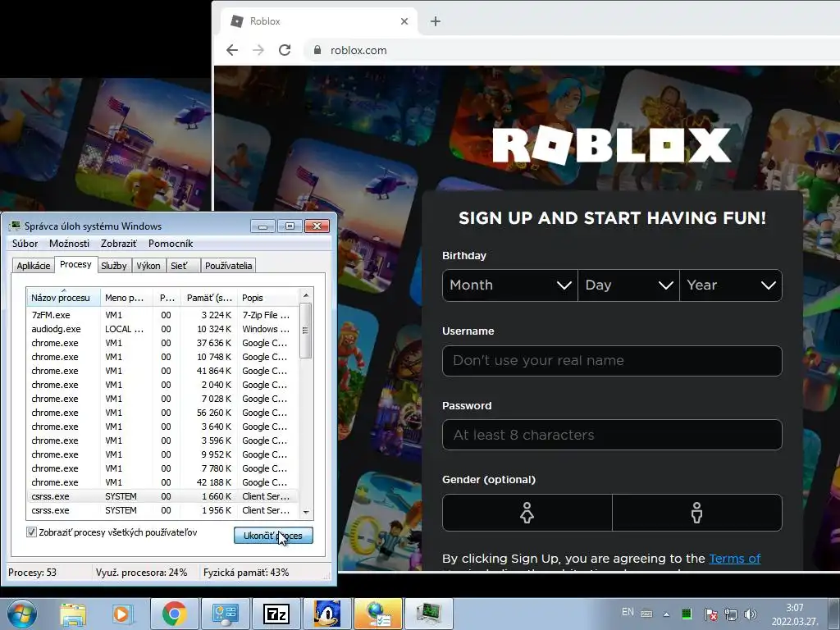840x630 pixels.
Task: Click the globe checklist taskbar icon
Action: tap(378, 614)
